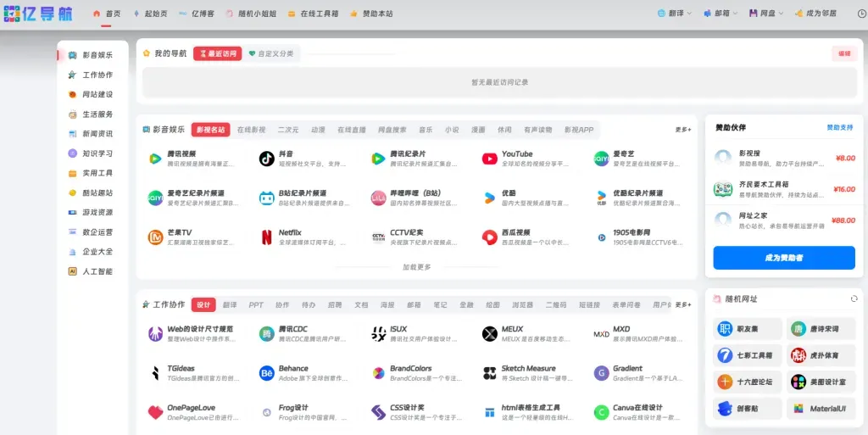
Task: Open 亿博客 in top navigation
Action: (197, 14)
